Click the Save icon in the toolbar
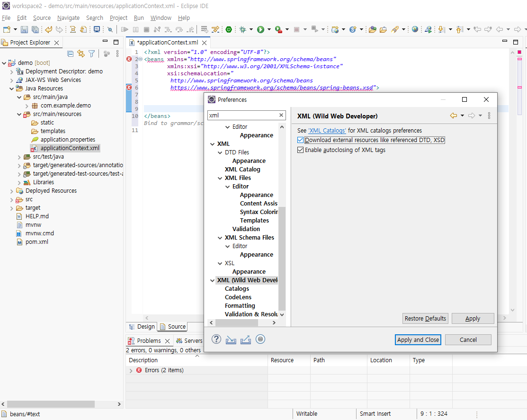Image resolution: width=527 pixels, height=420 pixels. coord(24,29)
